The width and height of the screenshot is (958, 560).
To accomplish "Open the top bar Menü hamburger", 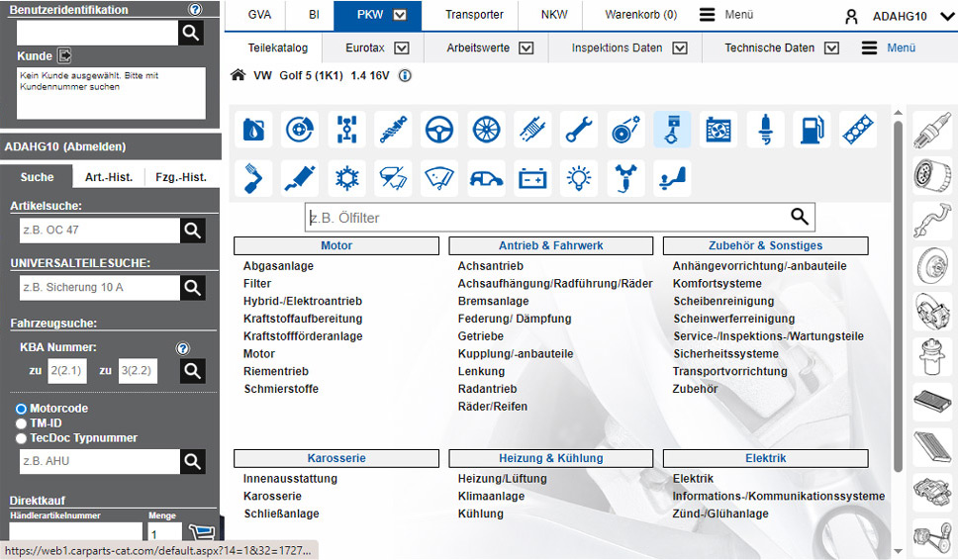I will [x=726, y=15].
